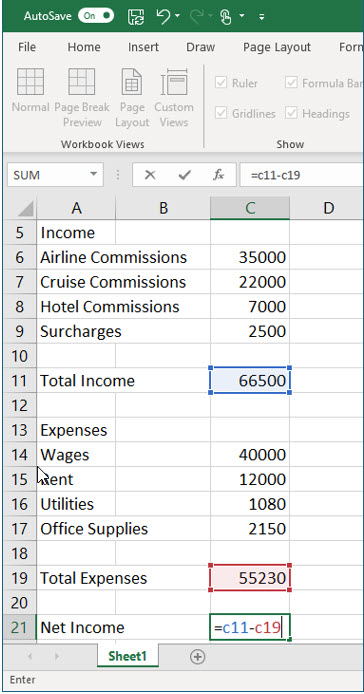The image size is (364, 694).
Task: Open the Touch/Mouse Mode dropdown arrow
Action: (x=242, y=16)
